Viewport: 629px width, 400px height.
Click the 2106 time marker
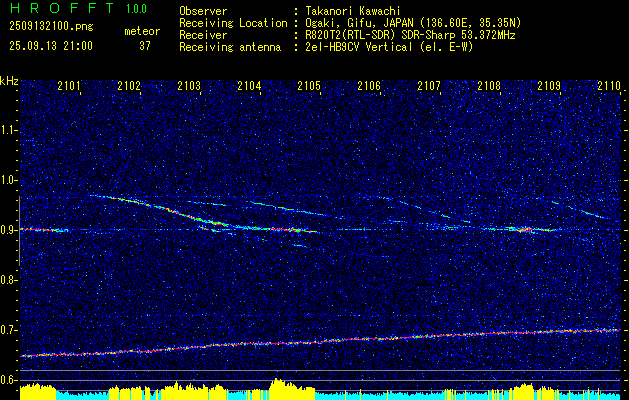pyautogui.click(x=369, y=85)
